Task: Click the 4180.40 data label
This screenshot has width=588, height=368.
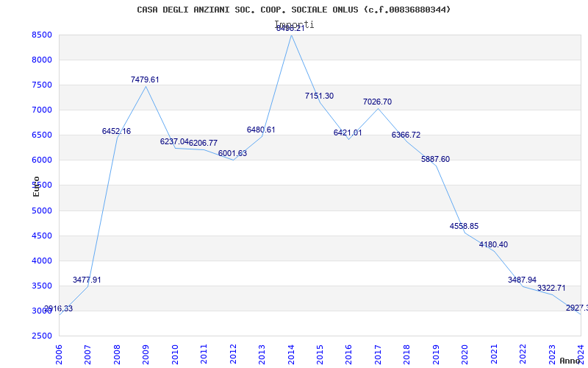Action: [x=493, y=244]
